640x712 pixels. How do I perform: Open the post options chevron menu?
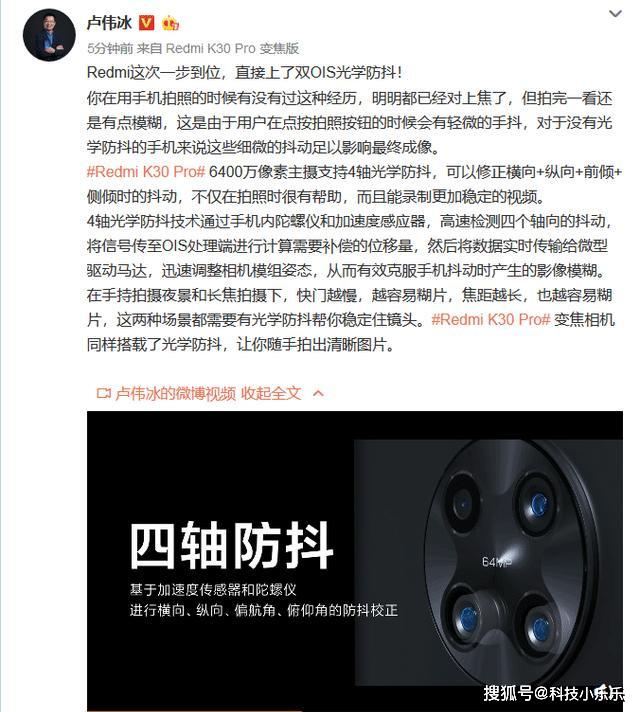pyautogui.click(x=615, y=14)
